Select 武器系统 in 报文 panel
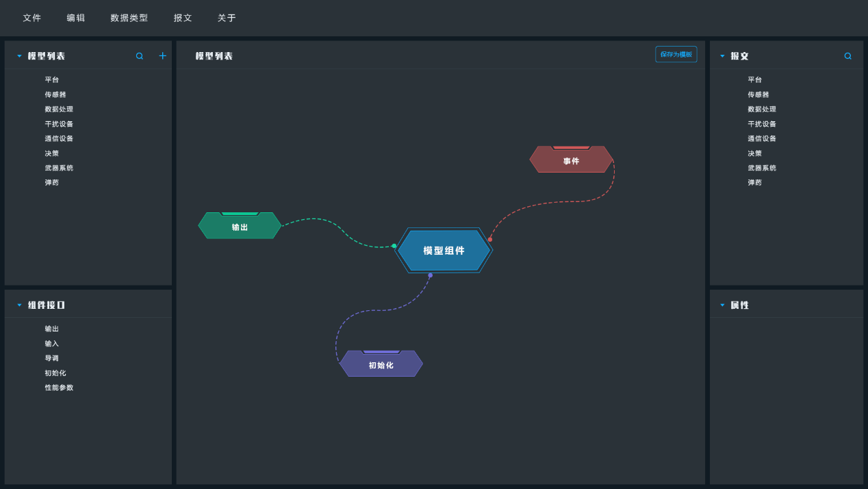868x489 pixels. [762, 168]
